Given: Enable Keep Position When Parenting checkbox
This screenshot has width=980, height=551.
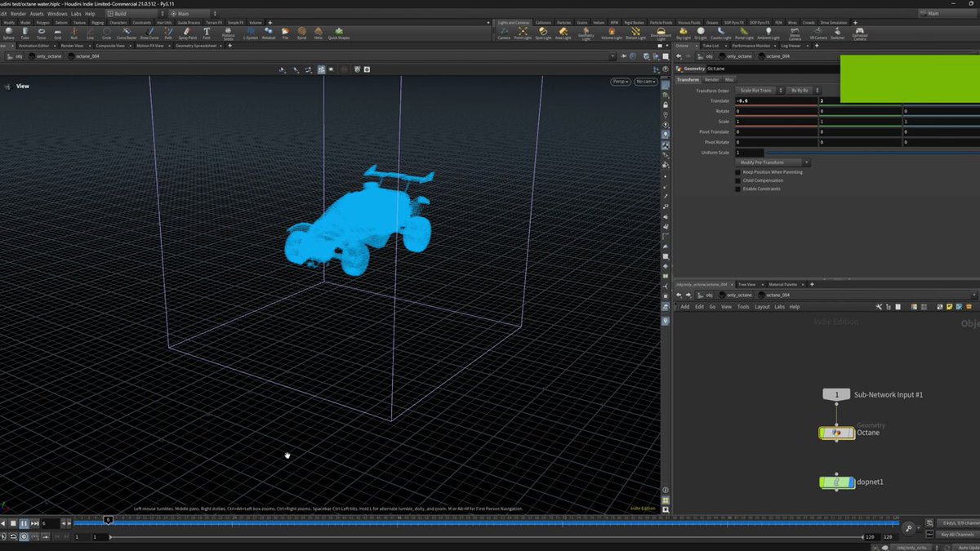Looking at the screenshot, I should [x=738, y=172].
